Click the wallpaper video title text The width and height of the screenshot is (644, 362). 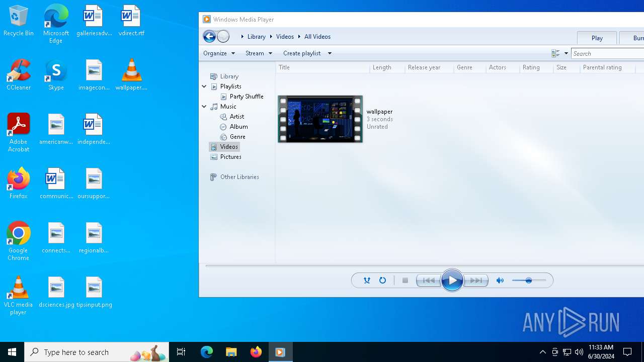pyautogui.click(x=379, y=112)
